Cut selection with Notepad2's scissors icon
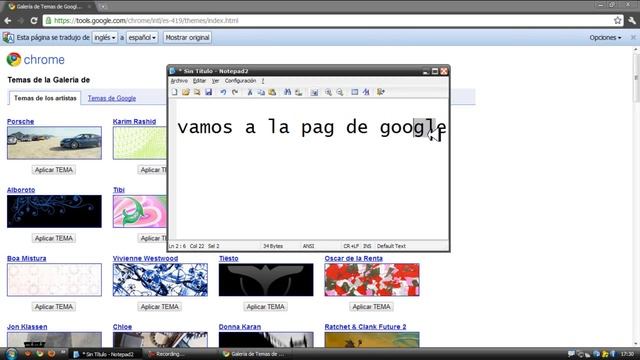Viewport: 640px width, 360px height. pos(250,92)
